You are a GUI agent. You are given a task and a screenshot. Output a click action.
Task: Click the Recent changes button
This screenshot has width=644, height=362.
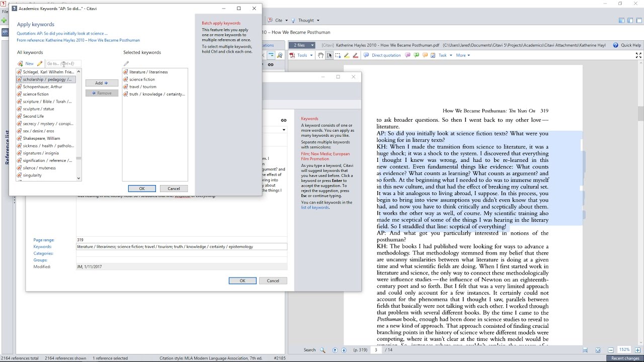click(625, 358)
